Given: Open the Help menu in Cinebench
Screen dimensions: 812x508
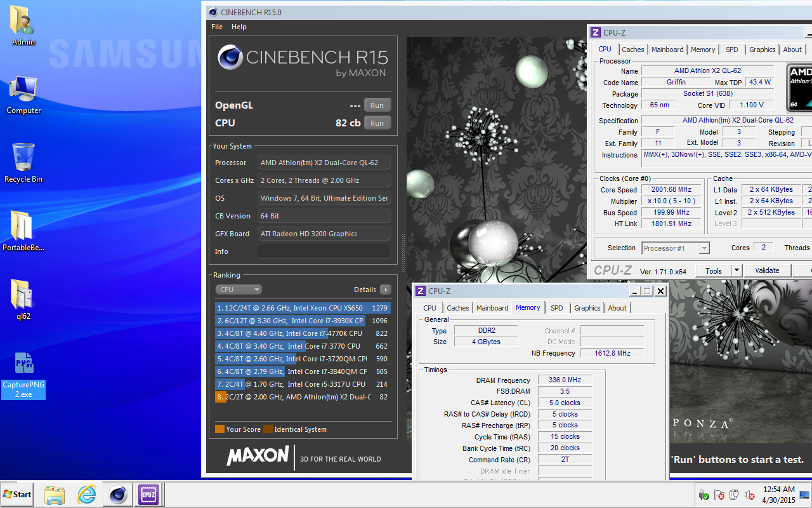Looking at the screenshot, I should coord(239,27).
